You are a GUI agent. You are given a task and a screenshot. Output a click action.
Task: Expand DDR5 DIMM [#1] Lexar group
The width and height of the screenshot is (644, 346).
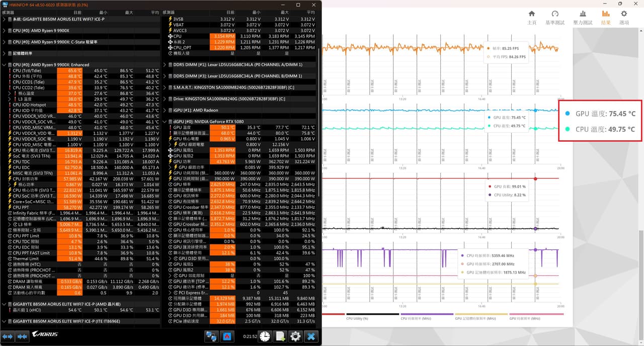tap(164, 65)
